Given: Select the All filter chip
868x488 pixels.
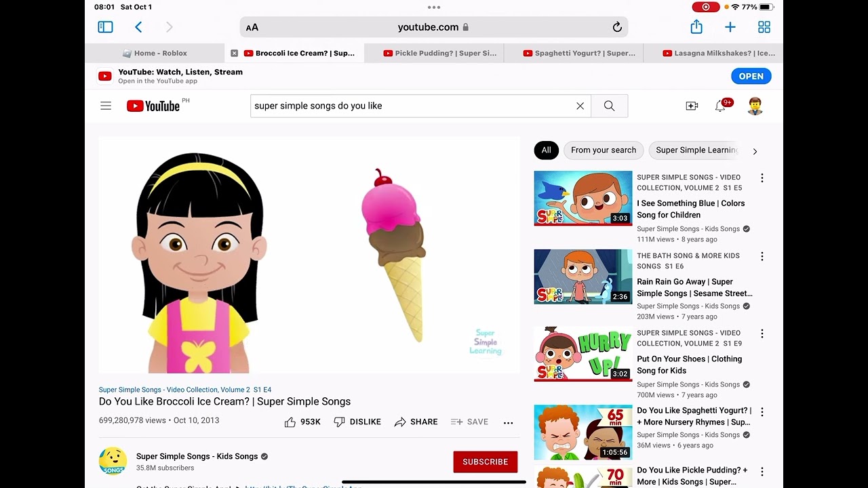Looking at the screenshot, I should [x=546, y=150].
